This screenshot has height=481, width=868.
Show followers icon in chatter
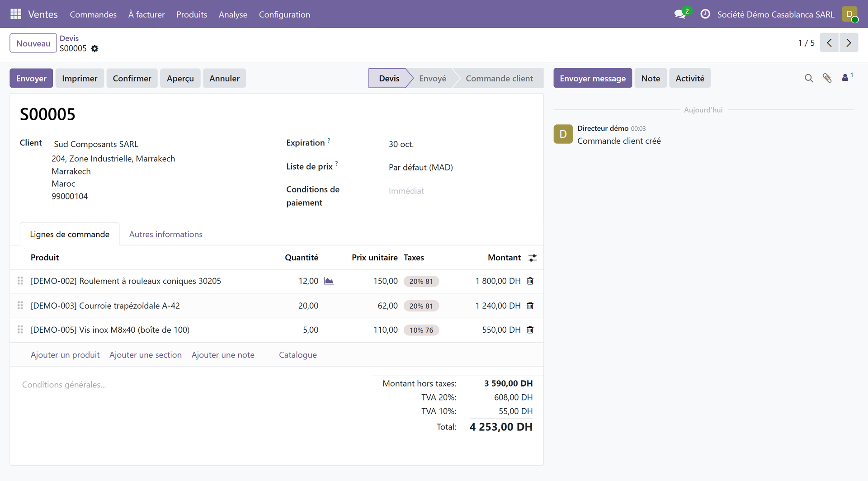point(847,77)
